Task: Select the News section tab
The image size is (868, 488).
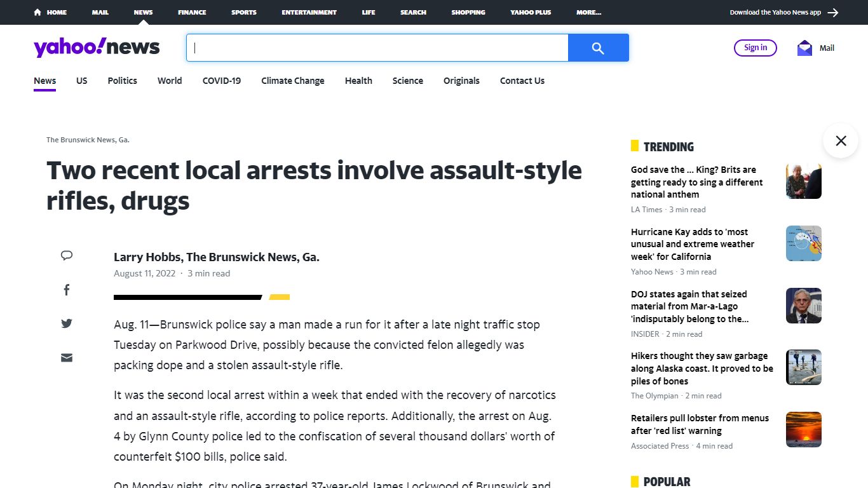Action: click(x=45, y=81)
